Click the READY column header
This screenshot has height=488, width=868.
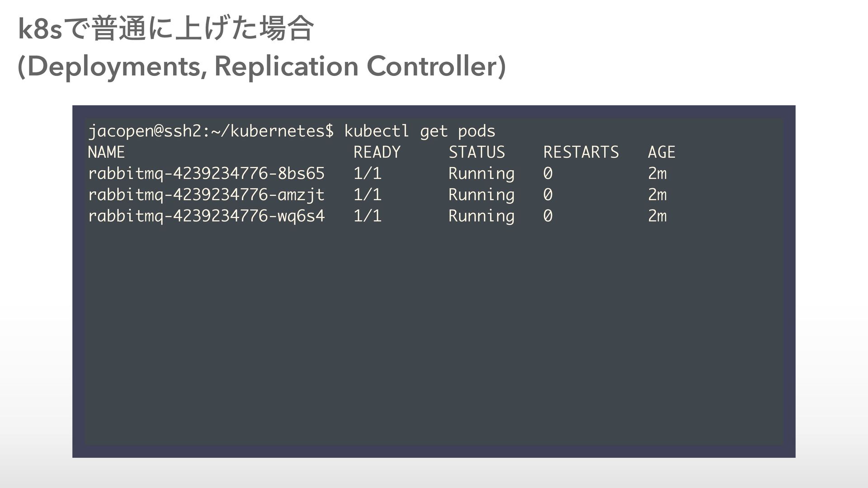[x=377, y=152]
